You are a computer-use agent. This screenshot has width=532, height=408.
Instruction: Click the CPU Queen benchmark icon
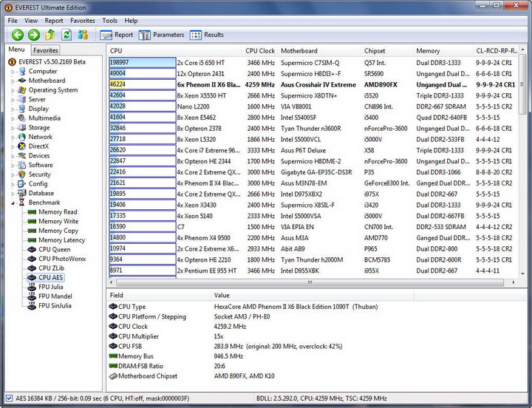pyautogui.click(x=32, y=250)
